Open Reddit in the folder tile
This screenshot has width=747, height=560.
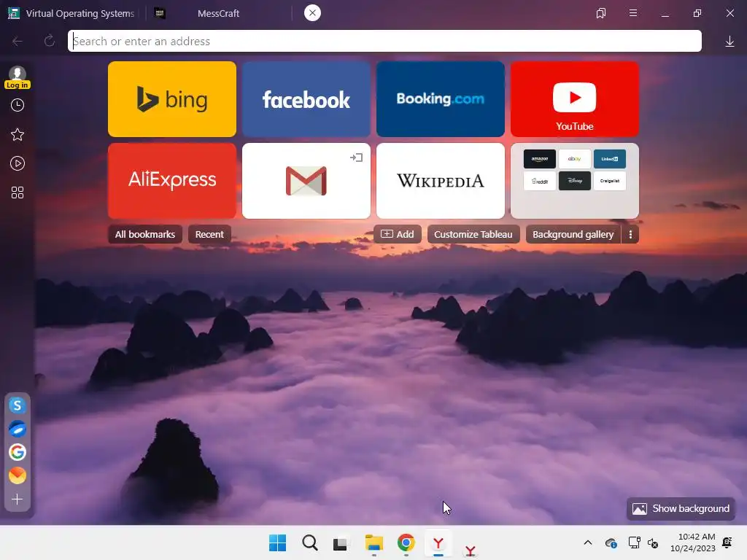point(540,181)
